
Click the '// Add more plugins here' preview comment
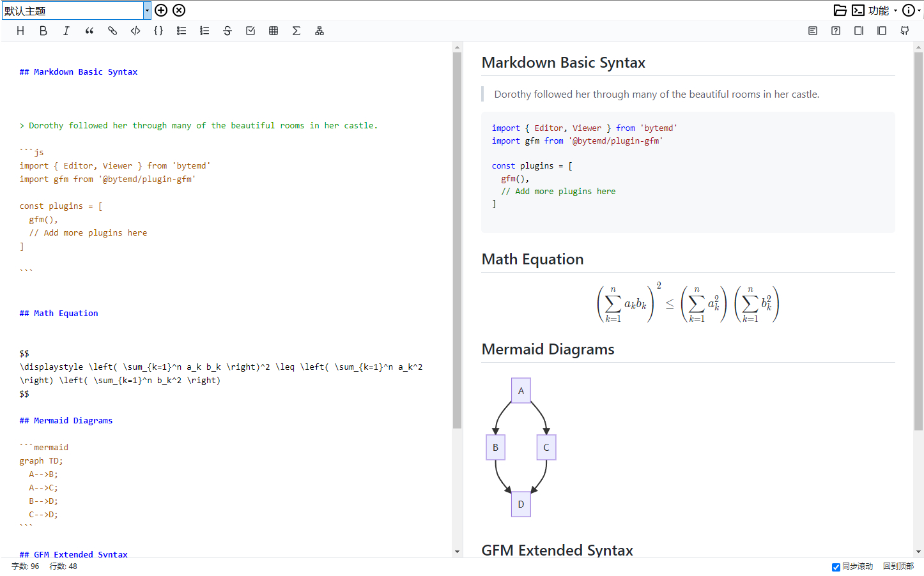pyautogui.click(x=558, y=192)
